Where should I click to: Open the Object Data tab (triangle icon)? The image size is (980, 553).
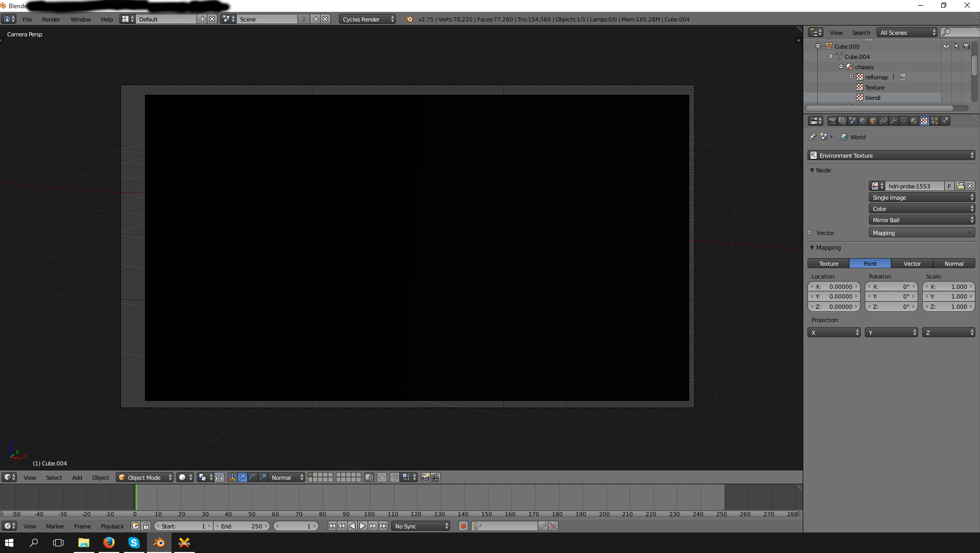(904, 121)
